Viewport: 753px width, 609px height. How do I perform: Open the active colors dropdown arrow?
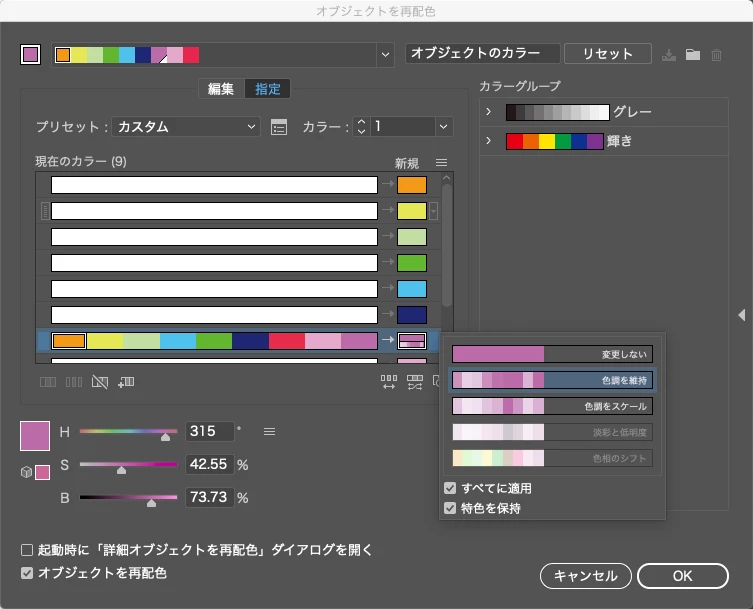(385, 55)
